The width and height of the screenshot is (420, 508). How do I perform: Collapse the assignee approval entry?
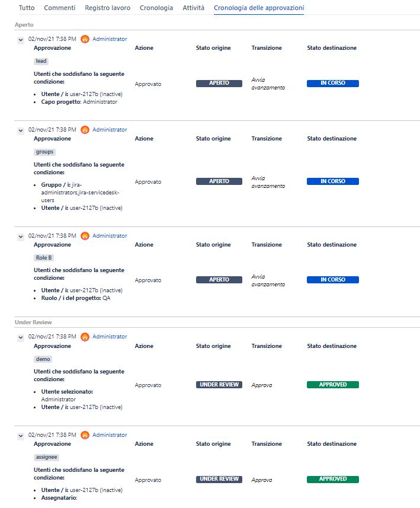21,436
